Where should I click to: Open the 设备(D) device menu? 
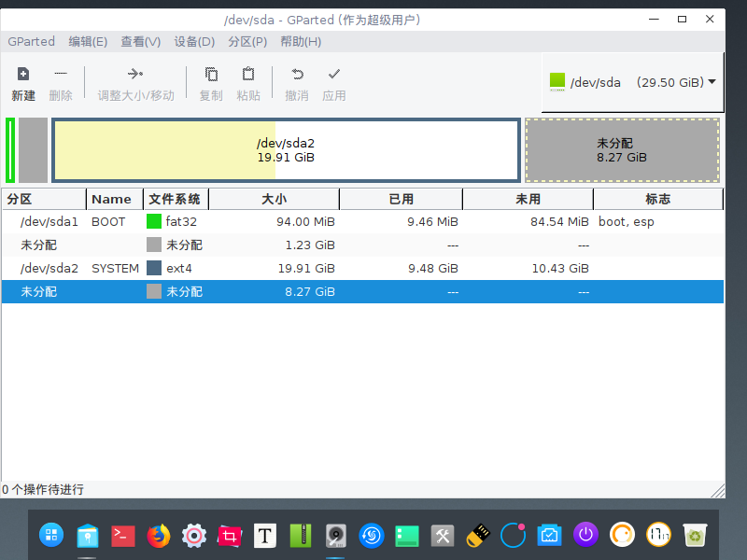(194, 42)
